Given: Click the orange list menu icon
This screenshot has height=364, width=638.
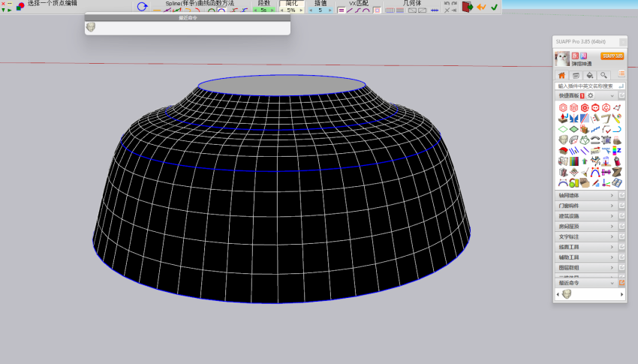Looking at the screenshot, I should pyautogui.click(x=621, y=74).
